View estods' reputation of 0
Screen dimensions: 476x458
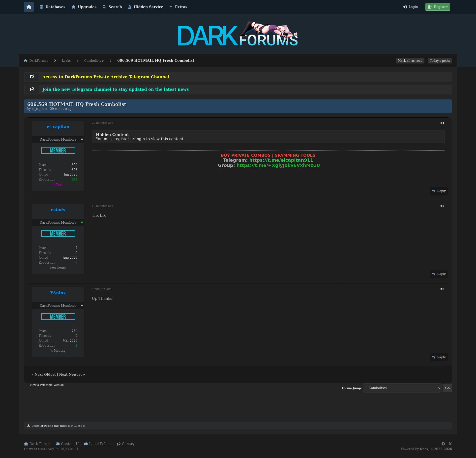click(x=76, y=263)
